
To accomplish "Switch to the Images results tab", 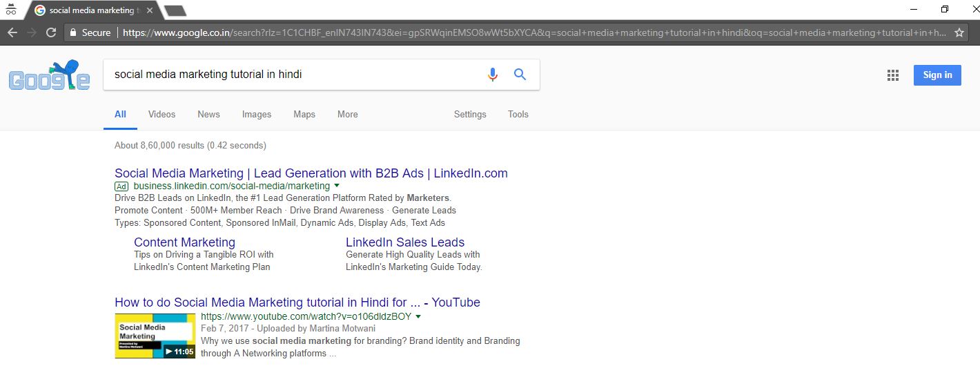I will [x=256, y=115].
